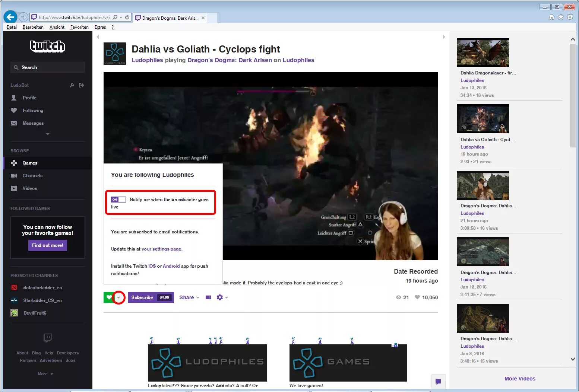Click the Subscribe $4.99 button
The height and width of the screenshot is (392, 579).
click(151, 297)
